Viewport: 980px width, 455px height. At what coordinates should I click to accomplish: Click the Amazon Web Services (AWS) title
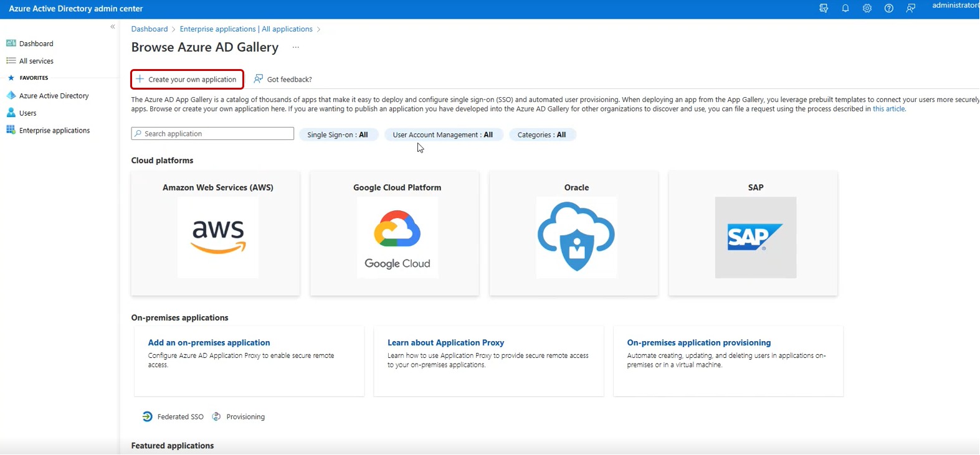click(218, 187)
